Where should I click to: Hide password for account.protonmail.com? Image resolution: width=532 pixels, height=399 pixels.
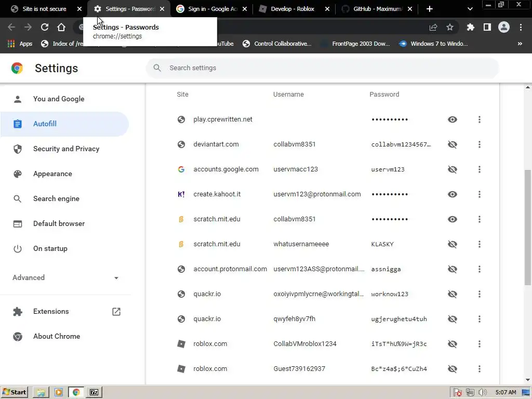click(x=453, y=269)
